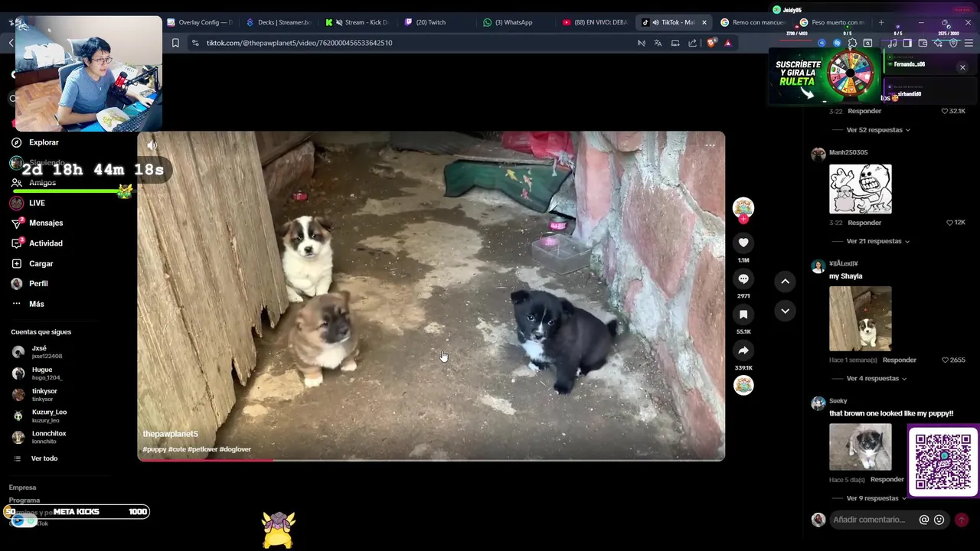980x551 pixels.
Task: Close the TikTok browser tab
Action: [x=704, y=22]
